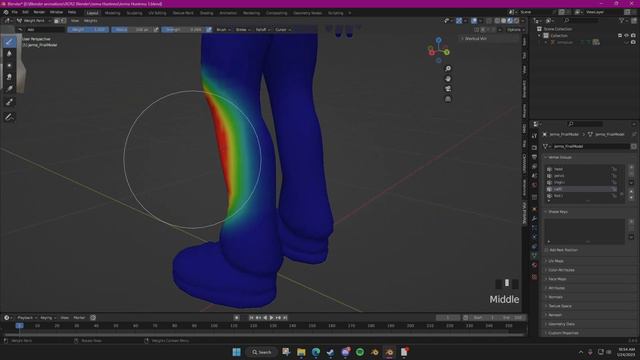Toggle the camera view icon

tap(448, 89)
